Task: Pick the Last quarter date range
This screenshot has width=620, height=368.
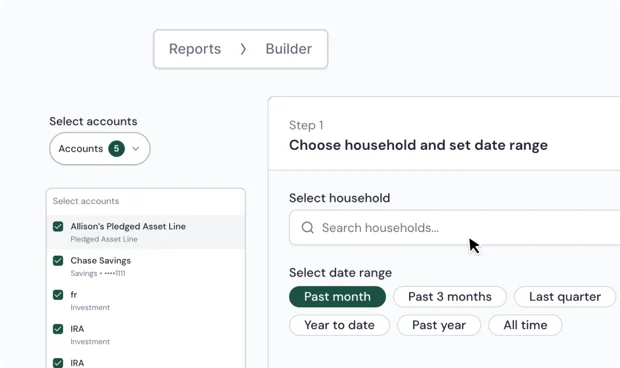Action: coord(565,296)
